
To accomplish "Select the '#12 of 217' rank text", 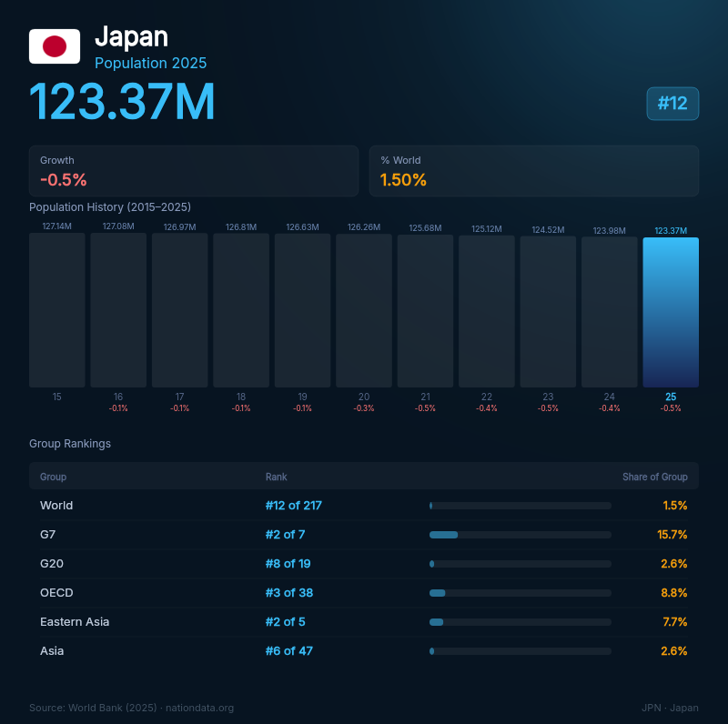I will [293, 506].
